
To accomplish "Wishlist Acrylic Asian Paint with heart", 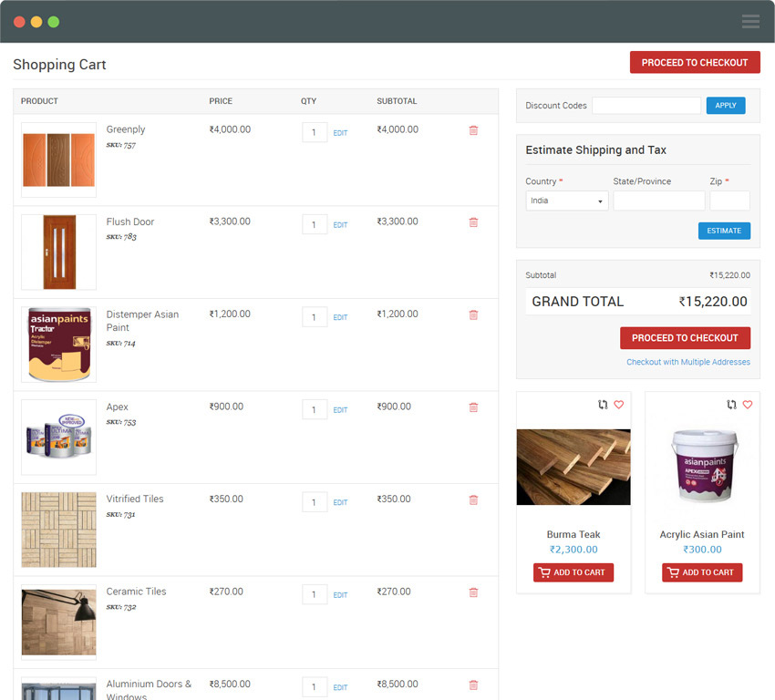I will pyautogui.click(x=748, y=405).
